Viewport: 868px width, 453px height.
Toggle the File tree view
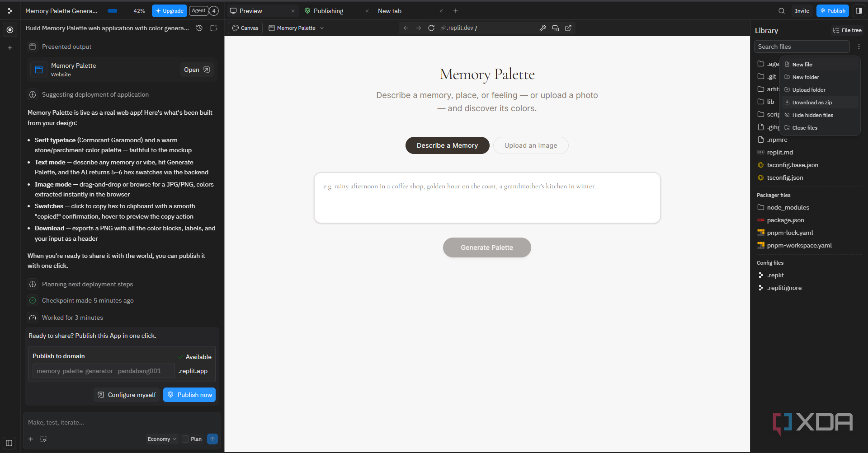(847, 30)
